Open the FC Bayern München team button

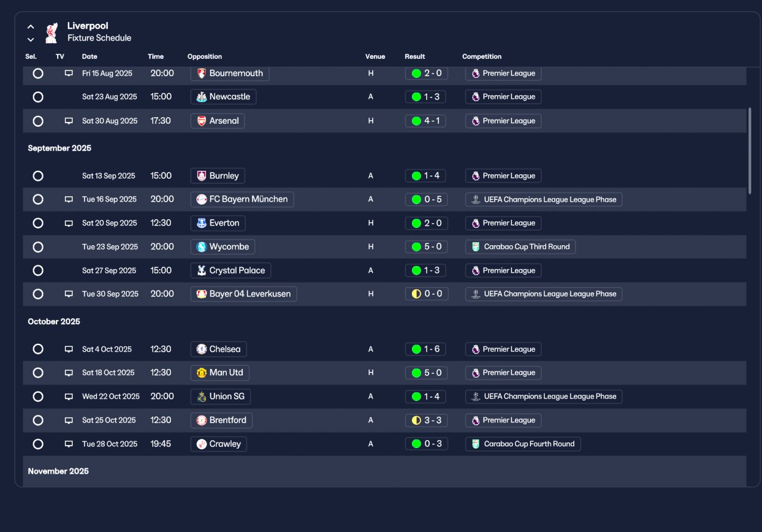pyautogui.click(x=242, y=199)
